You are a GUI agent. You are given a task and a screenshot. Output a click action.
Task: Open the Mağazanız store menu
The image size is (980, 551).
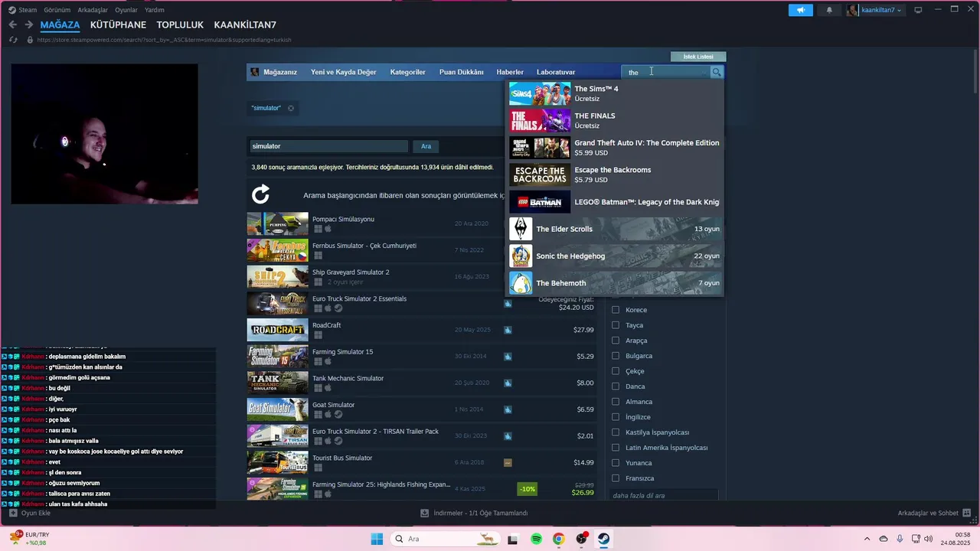point(280,72)
